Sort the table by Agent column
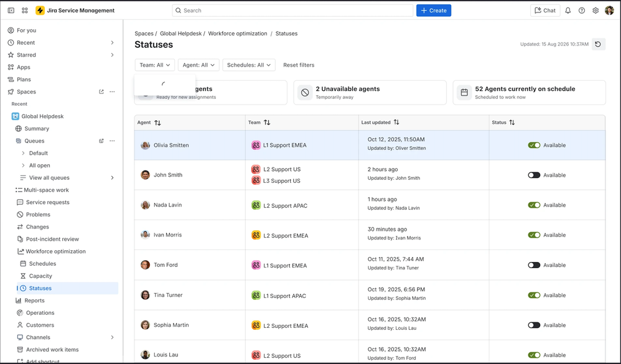The image size is (621, 364). 157,123
